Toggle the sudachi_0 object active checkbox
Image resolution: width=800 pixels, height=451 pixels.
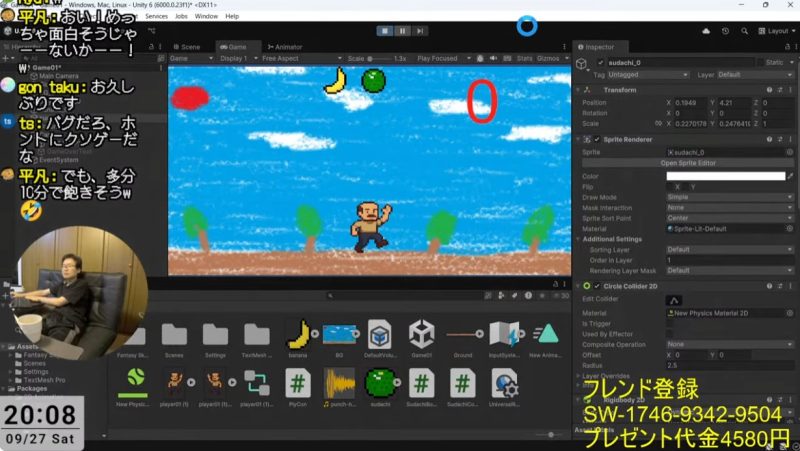(600, 62)
